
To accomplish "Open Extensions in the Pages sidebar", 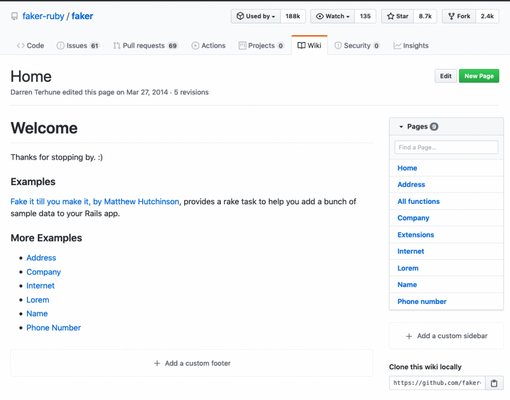I will pyautogui.click(x=416, y=235).
